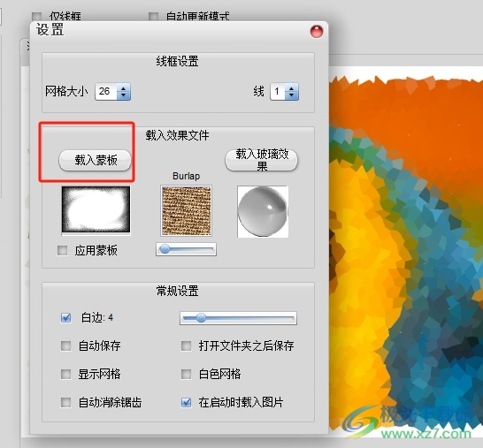Enable 自动保存 checkbox
This screenshot has height=448, width=483.
tap(66, 345)
